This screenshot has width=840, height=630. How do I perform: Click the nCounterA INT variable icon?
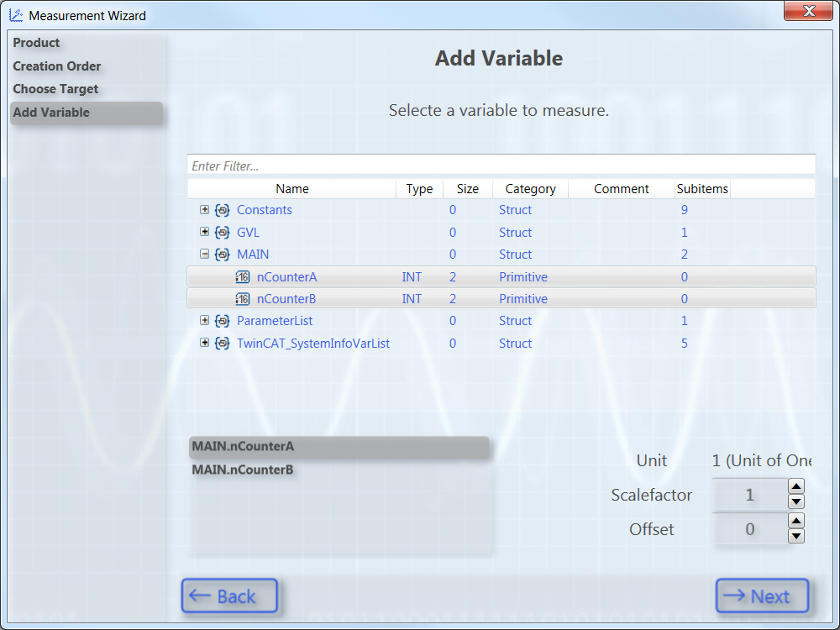pyautogui.click(x=243, y=277)
